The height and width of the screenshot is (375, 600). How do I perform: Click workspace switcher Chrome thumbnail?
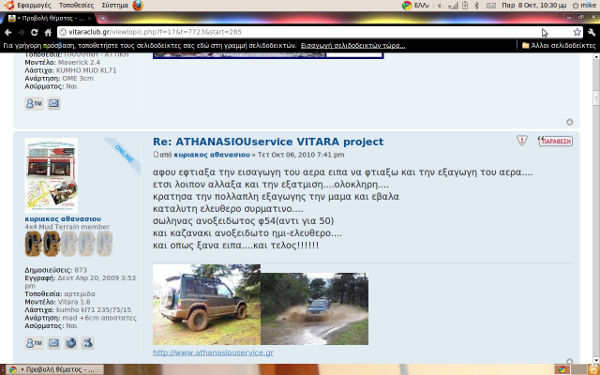tap(562, 370)
